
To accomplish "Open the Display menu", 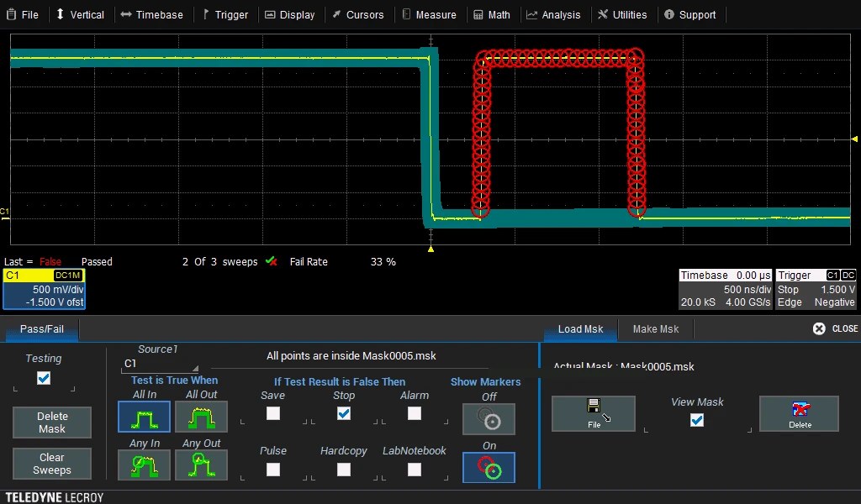I will (x=290, y=15).
